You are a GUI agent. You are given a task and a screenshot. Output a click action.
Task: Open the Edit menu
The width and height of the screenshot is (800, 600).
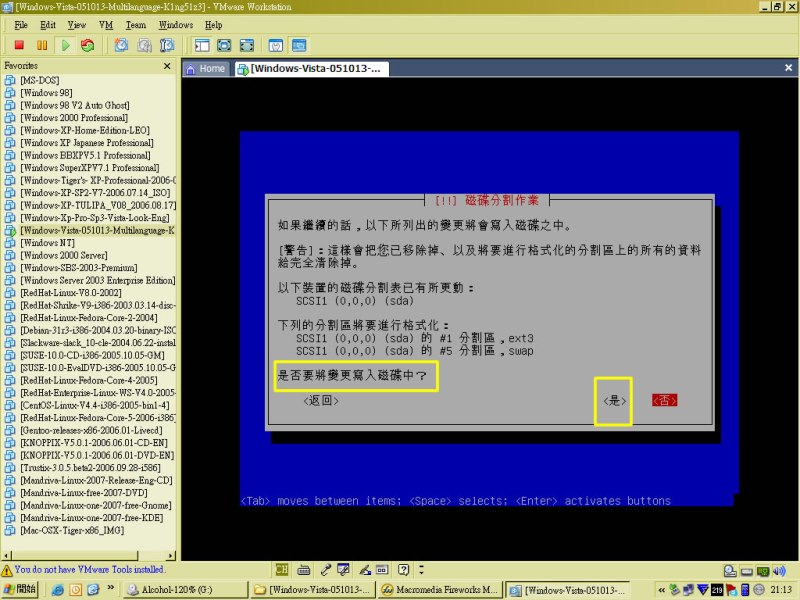point(47,25)
